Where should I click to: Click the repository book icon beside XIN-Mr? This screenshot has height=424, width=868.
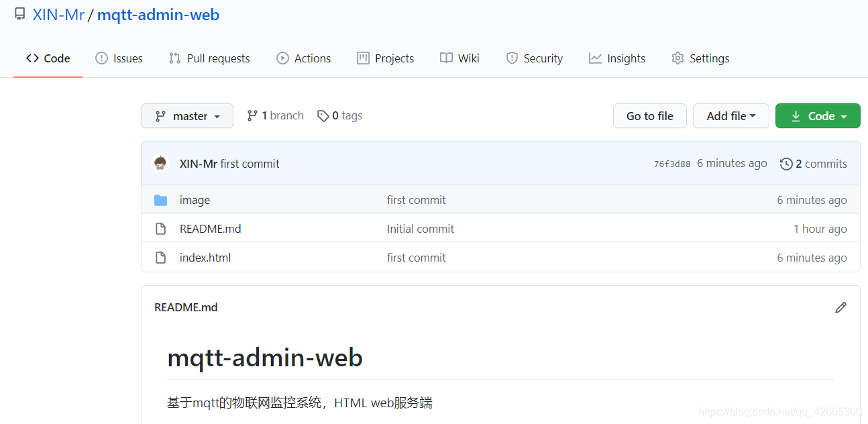click(x=20, y=15)
